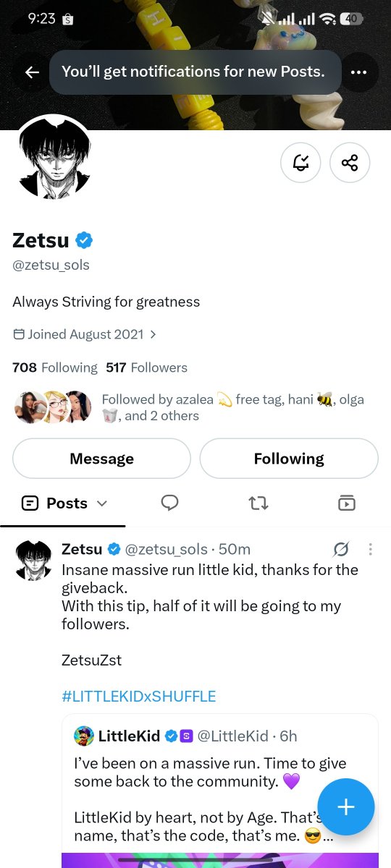The height and width of the screenshot is (868, 391).
Task: View the 517 Followers list
Action: pyautogui.click(x=146, y=367)
